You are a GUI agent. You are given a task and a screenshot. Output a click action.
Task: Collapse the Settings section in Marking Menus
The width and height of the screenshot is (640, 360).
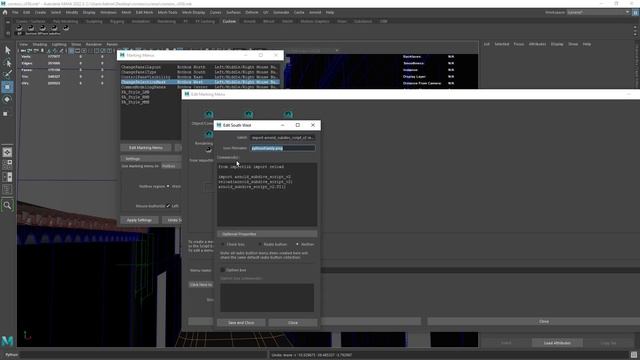pos(151,158)
